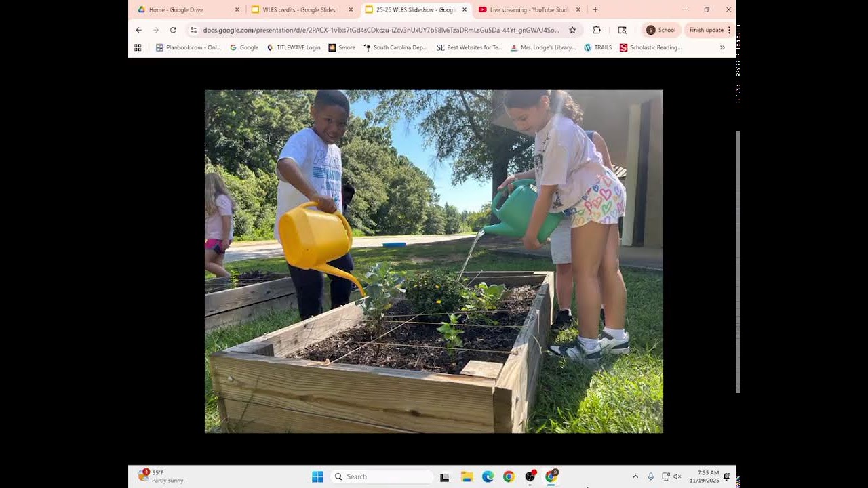
Task: Open File Explorer from the taskbar
Action: [467, 476]
